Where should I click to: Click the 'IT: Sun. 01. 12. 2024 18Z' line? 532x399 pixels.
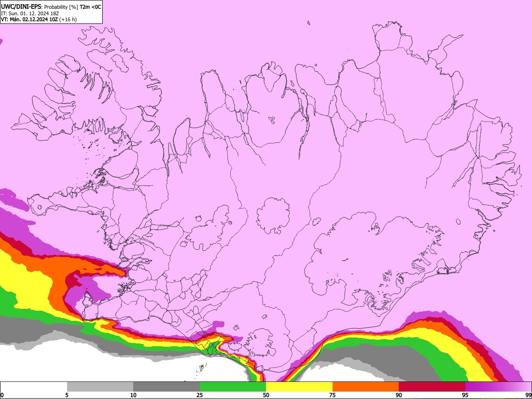[30, 13]
